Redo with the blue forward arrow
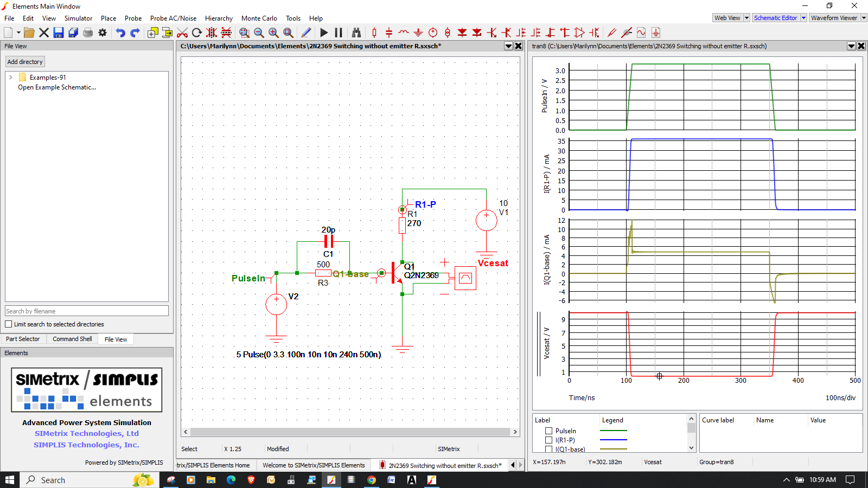 tap(135, 33)
